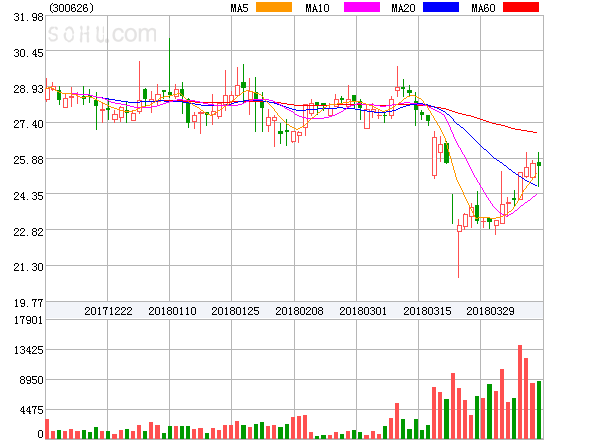
Task: Click the 28.93 price axis value
Action: (29, 89)
